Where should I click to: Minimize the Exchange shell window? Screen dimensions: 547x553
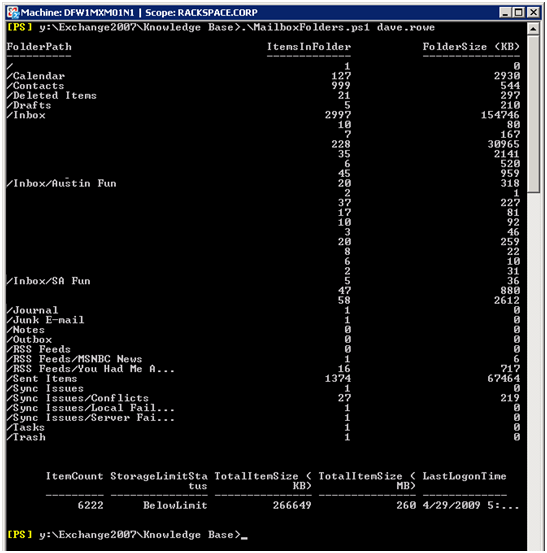pyautogui.click(x=505, y=12)
